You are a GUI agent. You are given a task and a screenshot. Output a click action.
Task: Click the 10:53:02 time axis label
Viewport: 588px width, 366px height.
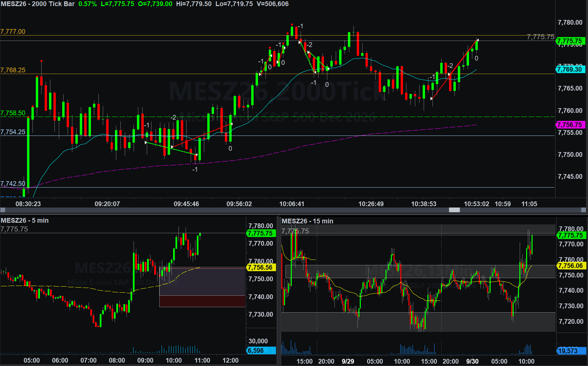pyautogui.click(x=476, y=204)
